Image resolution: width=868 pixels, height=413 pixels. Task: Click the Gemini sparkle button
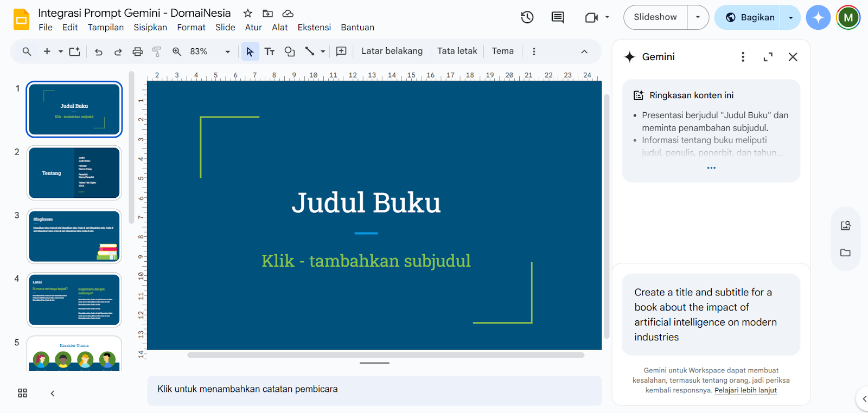(818, 17)
